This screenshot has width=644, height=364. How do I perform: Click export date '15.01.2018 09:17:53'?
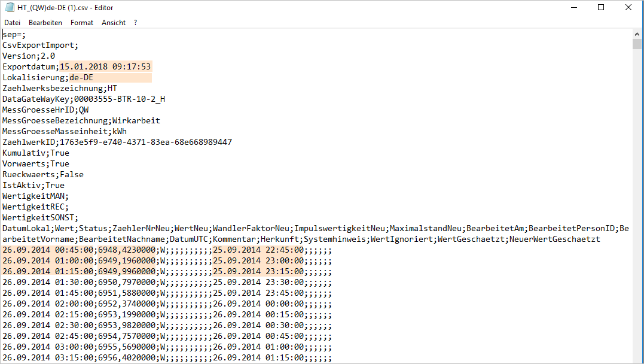pos(105,66)
